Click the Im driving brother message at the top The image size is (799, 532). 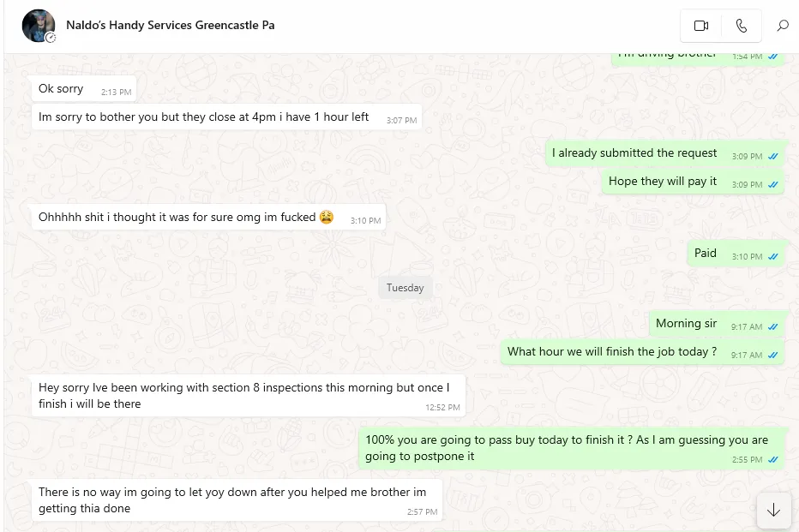tap(667, 52)
